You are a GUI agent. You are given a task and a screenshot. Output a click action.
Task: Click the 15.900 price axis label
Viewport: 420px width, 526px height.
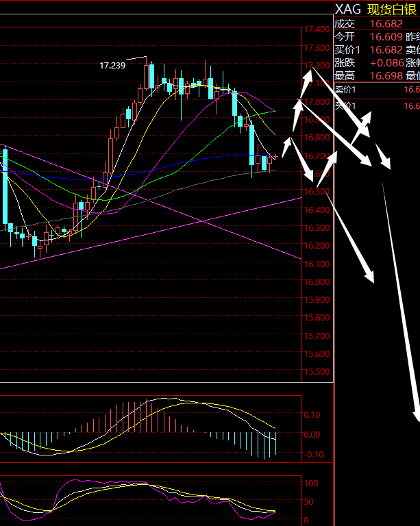click(317, 299)
